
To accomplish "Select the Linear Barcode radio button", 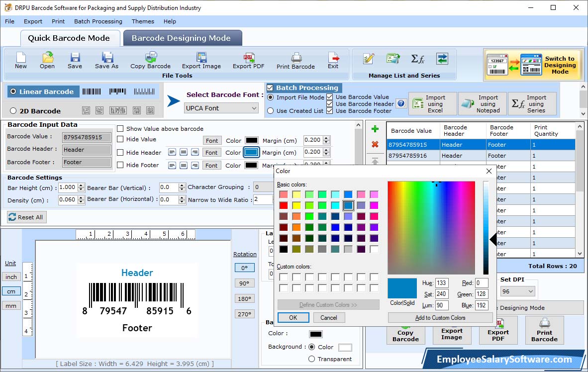I will [x=13, y=92].
